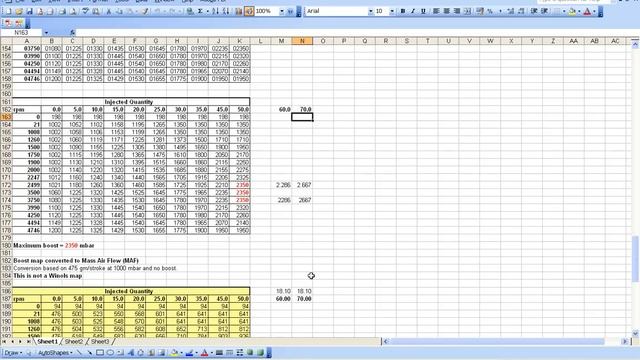Click the Name Box showing N163
This screenshot has width=640, height=360.
21,32
